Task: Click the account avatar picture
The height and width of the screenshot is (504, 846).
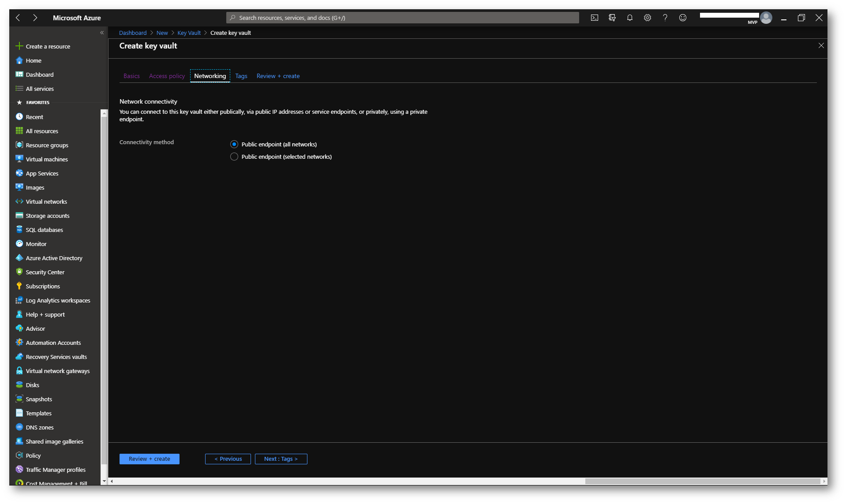Action: (766, 18)
